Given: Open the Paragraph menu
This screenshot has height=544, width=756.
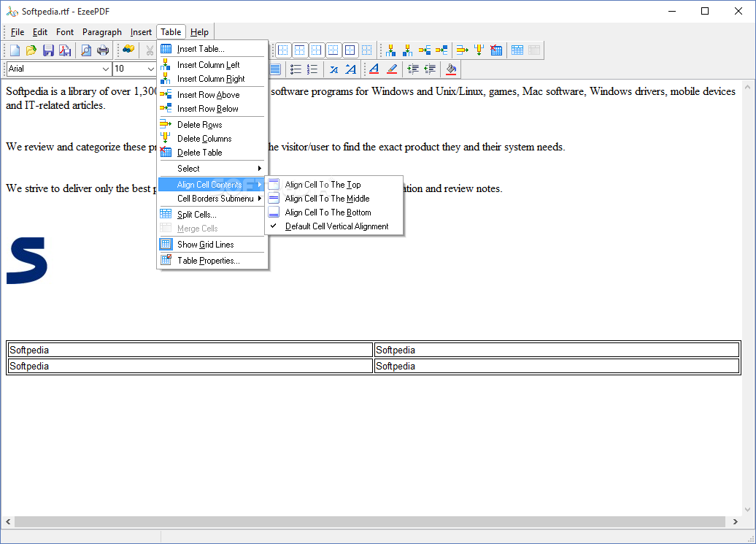Looking at the screenshot, I should (x=102, y=32).
